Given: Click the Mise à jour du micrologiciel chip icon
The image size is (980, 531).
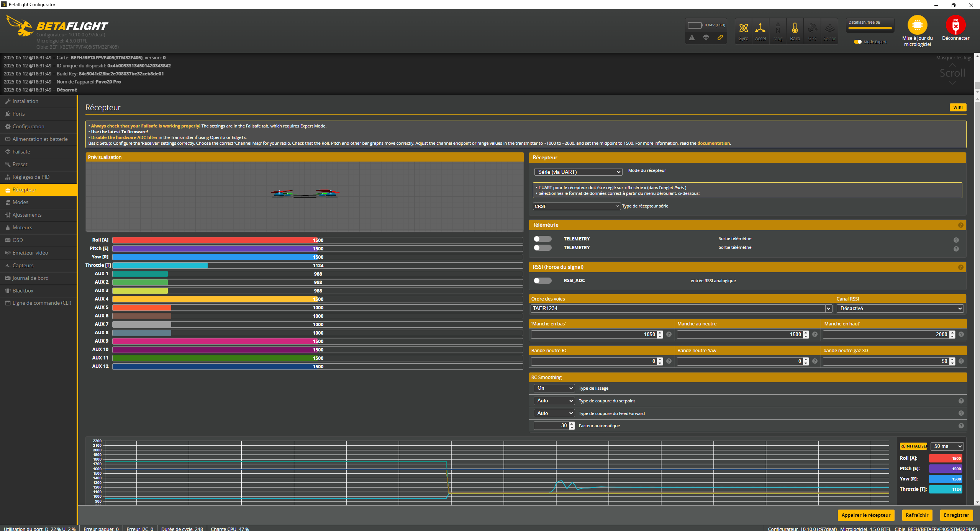Looking at the screenshot, I should click(x=917, y=25).
